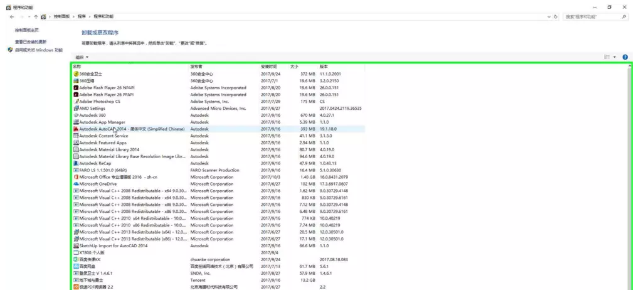The width and height of the screenshot is (644, 290).
Task: Click version 2017.0424.2119.36535 of AMD Settings
Action: [x=340, y=109]
